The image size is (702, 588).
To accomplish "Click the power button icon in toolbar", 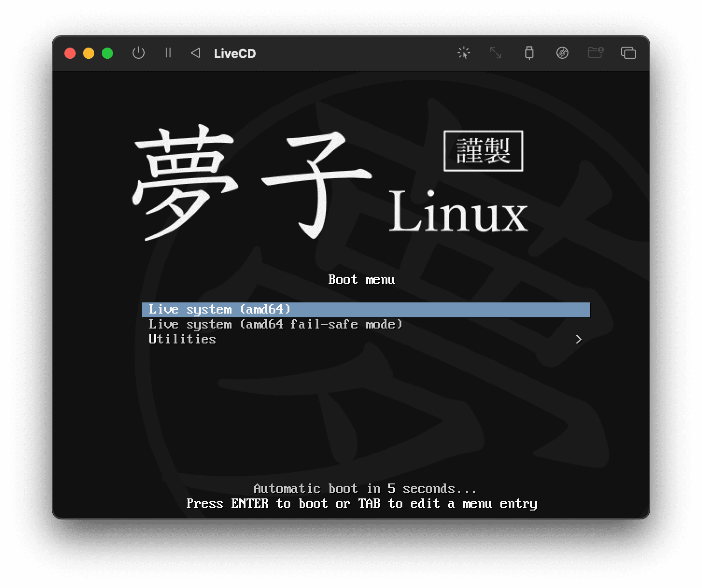I will point(138,53).
